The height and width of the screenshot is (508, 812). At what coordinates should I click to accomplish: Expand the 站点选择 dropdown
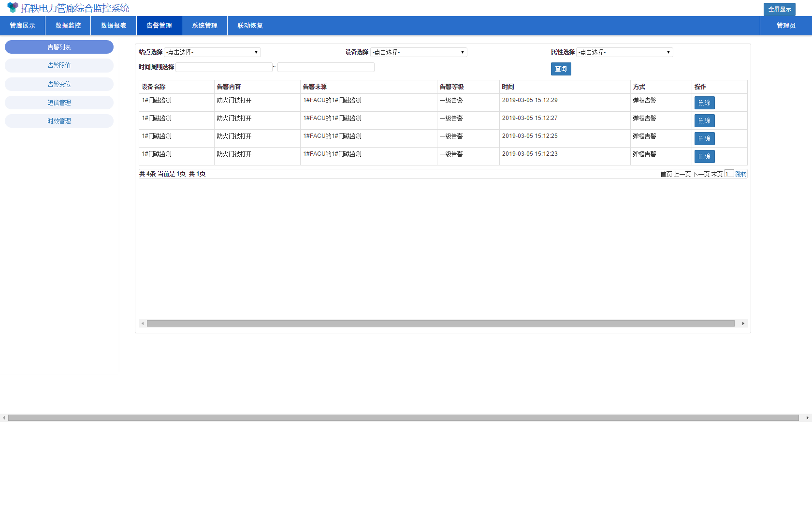pyautogui.click(x=212, y=52)
